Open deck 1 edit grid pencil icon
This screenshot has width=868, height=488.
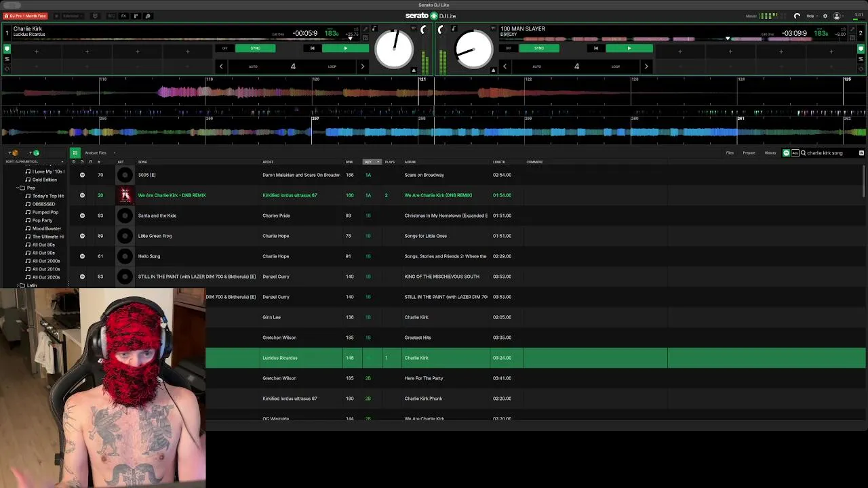point(366,29)
